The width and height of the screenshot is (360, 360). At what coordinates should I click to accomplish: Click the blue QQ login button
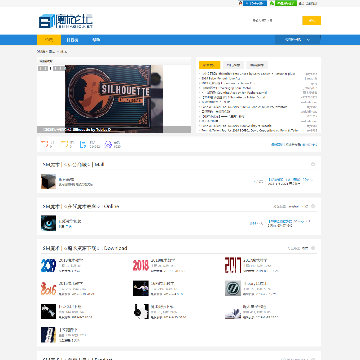[255, 3]
